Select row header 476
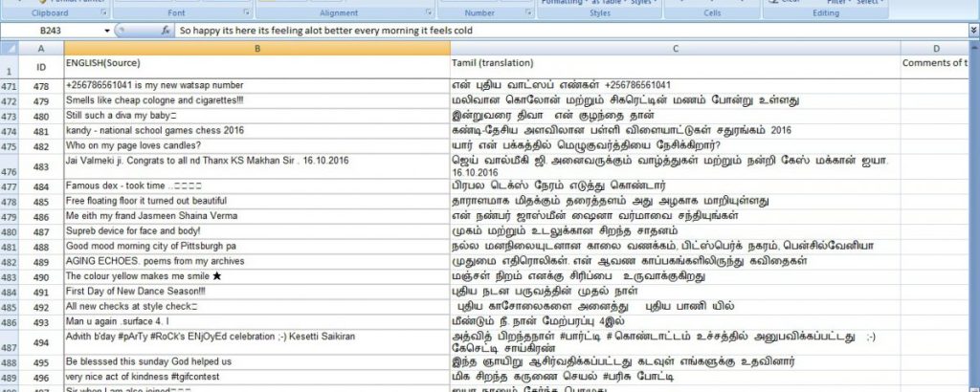The image size is (980, 392). (x=10, y=166)
